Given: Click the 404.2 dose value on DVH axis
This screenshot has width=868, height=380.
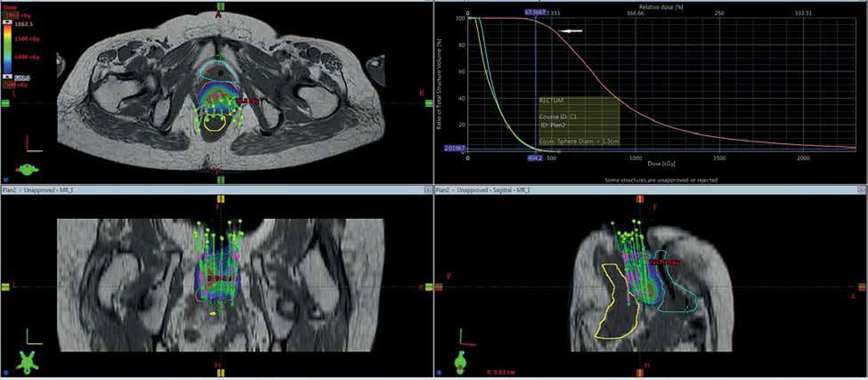Looking at the screenshot, I should pos(535,158).
